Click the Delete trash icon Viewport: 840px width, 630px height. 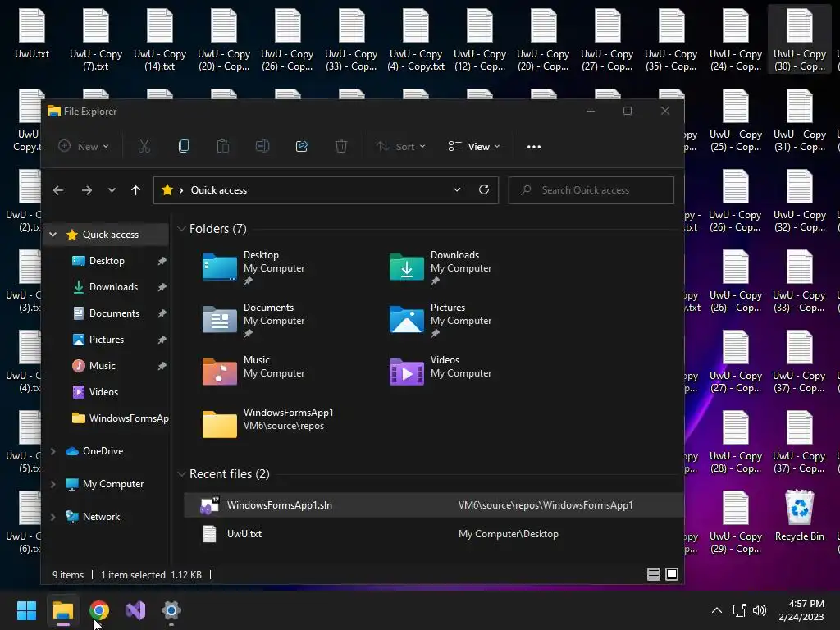point(341,146)
